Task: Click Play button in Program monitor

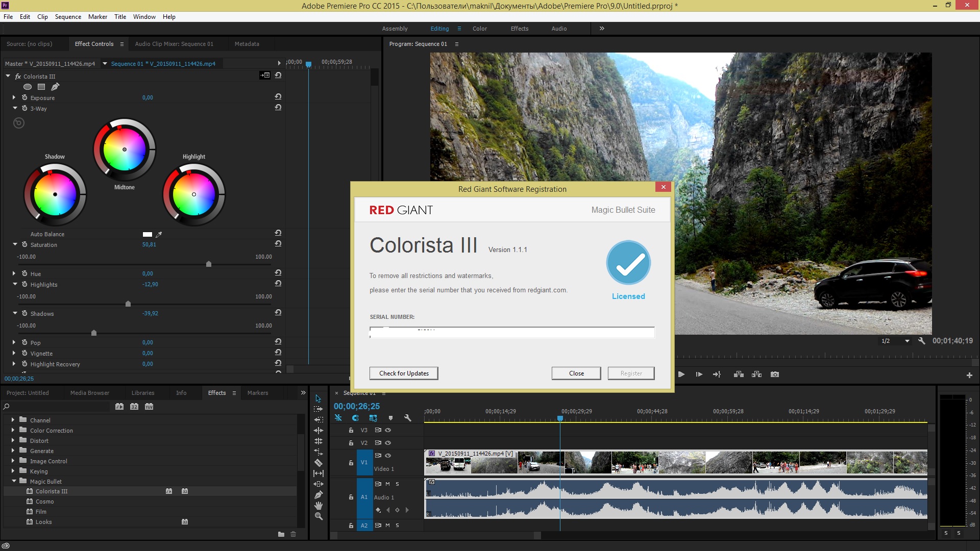Action: point(681,374)
